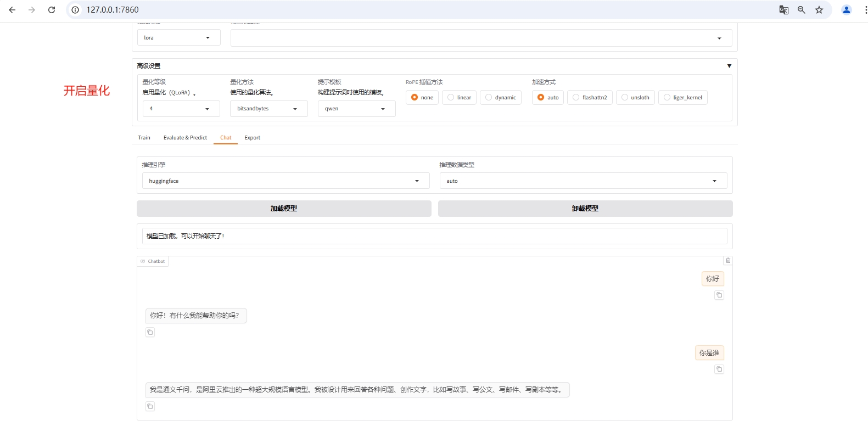
Task: Open the Google Translate page icon
Action: [783, 10]
